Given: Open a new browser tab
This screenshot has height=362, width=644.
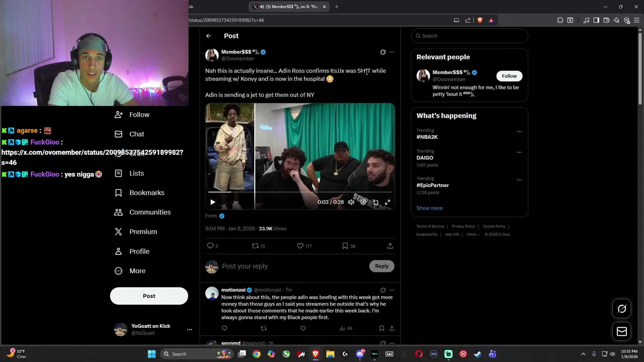Looking at the screenshot, I should (x=337, y=7).
